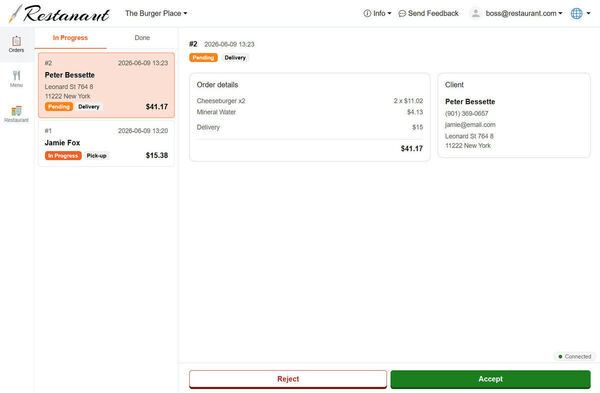Click the client phone number (901) 369-0657
This screenshot has height=393, width=600.
[x=466, y=114]
